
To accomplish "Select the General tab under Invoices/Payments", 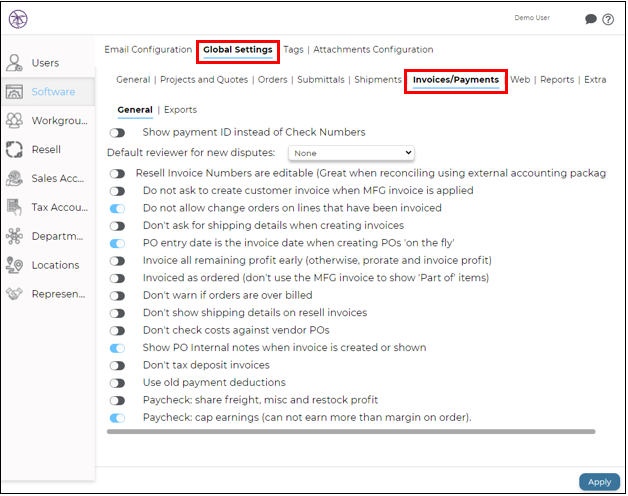I will pos(135,110).
